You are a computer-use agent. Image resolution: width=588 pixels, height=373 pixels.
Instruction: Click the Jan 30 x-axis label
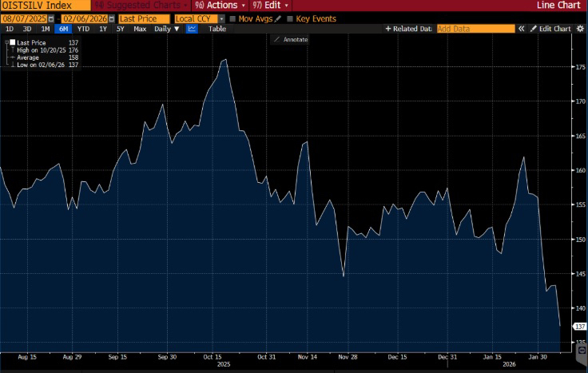pos(538,357)
